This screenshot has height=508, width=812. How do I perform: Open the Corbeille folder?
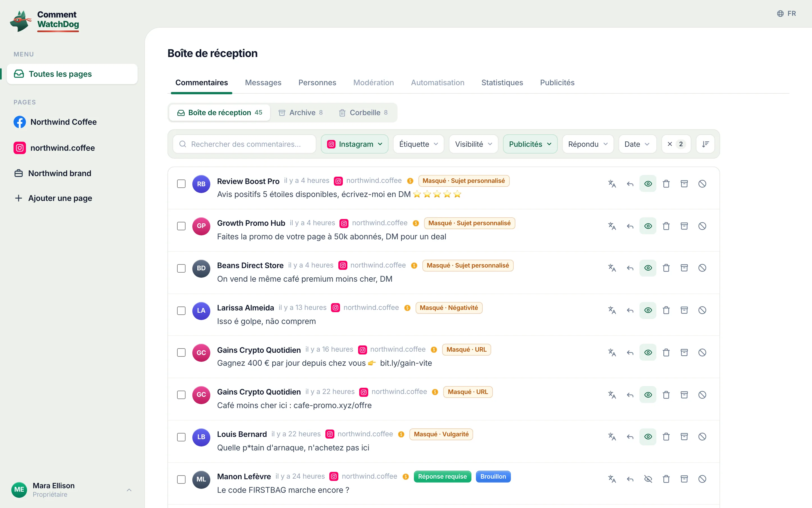click(363, 113)
